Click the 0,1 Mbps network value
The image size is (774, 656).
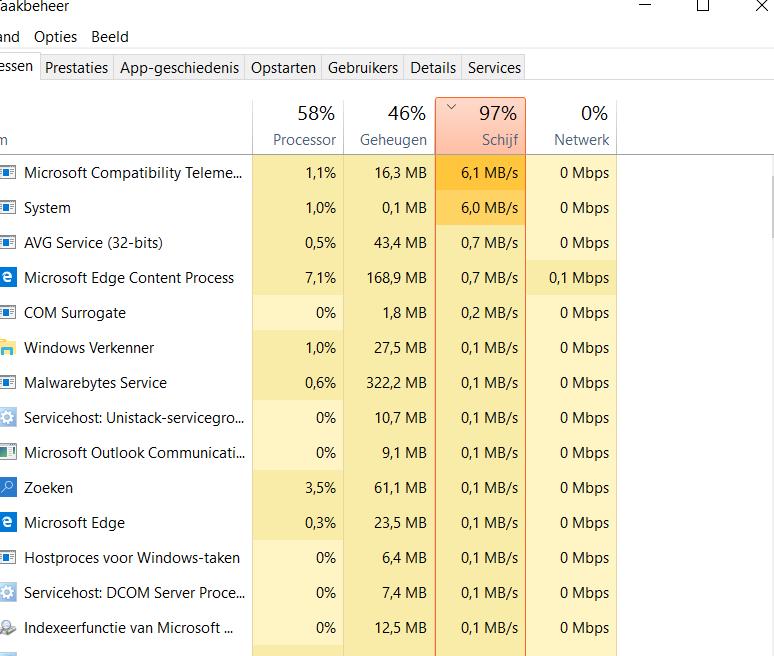[x=579, y=278]
